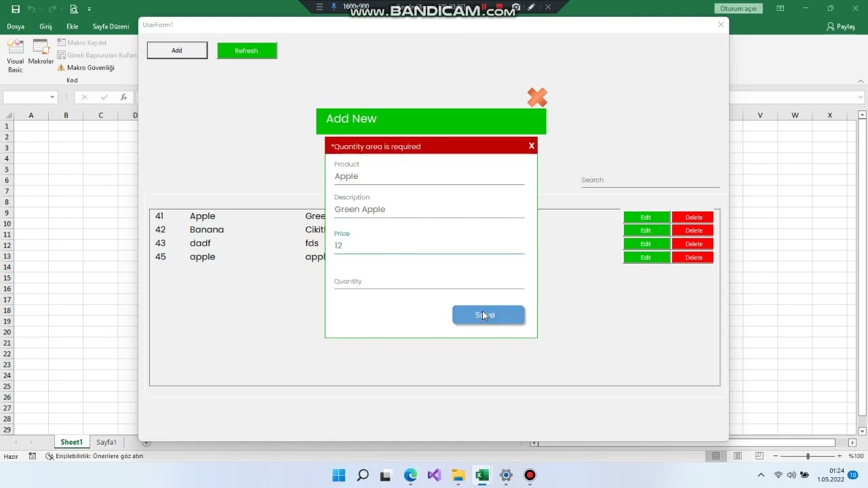The height and width of the screenshot is (488, 868).
Task: Switch to the Ekle ribbon tab
Action: click(72, 26)
